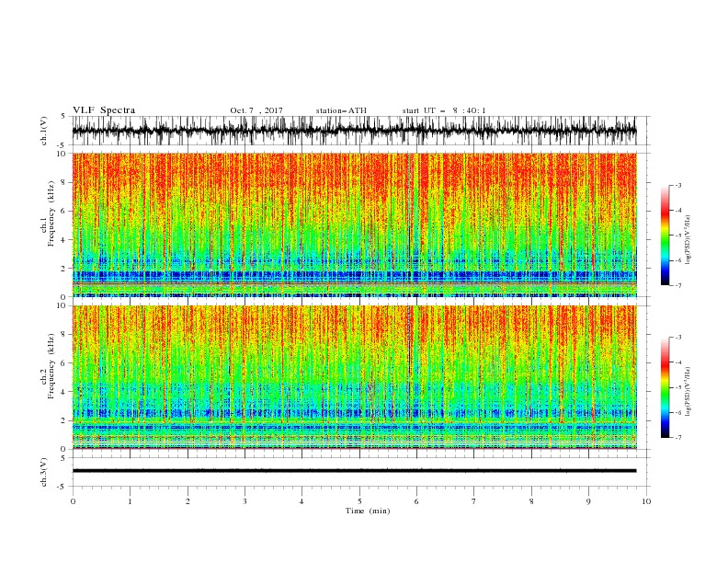The width and height of the screenshot is (728, 563).
Task: Click the "8" tick on ch.2 frequency axis
Action: tap(64, 335)
